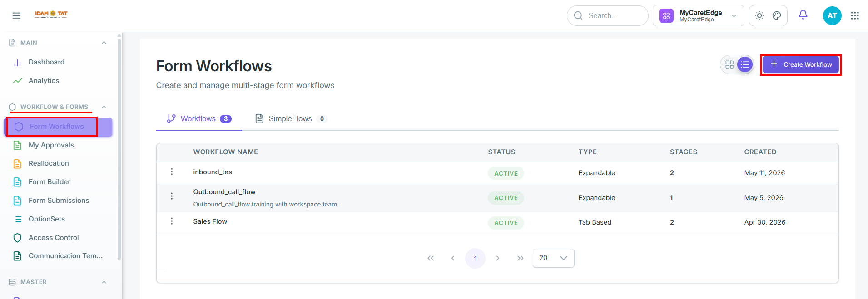Open the MyCaretEdge workspace dropdown
The image size is (868, 299).
coord(698,16)
